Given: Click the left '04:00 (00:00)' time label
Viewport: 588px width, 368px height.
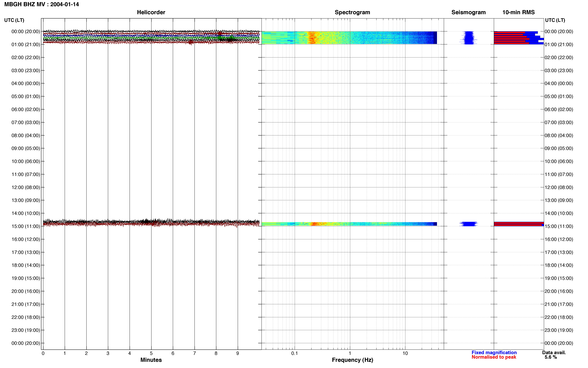Looking at the screenshot, I should point(26,83).
